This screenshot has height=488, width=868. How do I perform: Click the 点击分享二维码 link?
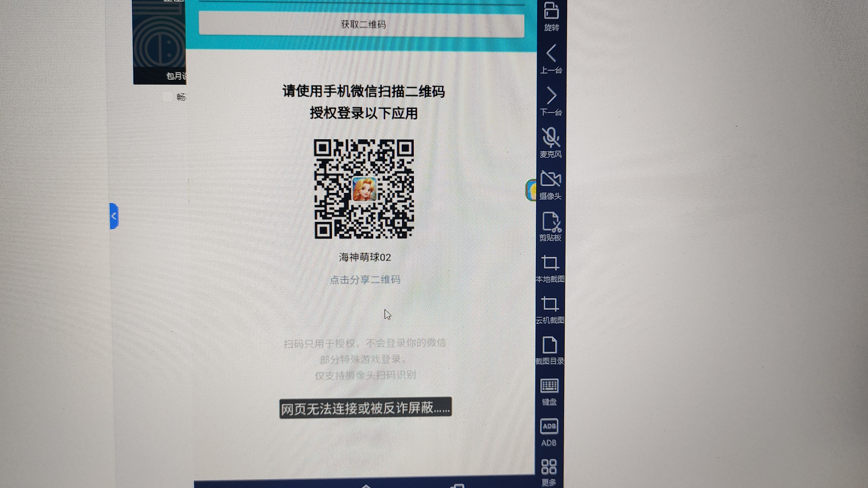tap(365, 280)
